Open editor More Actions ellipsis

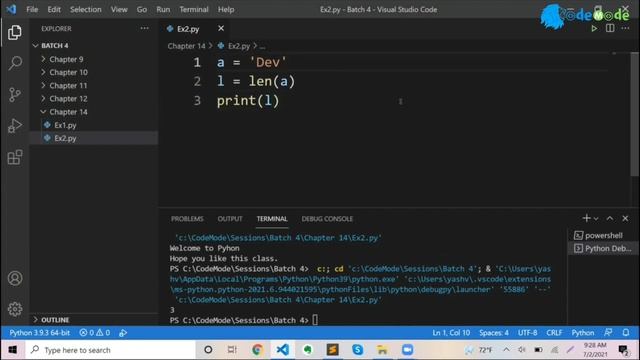tap(625, 29)
